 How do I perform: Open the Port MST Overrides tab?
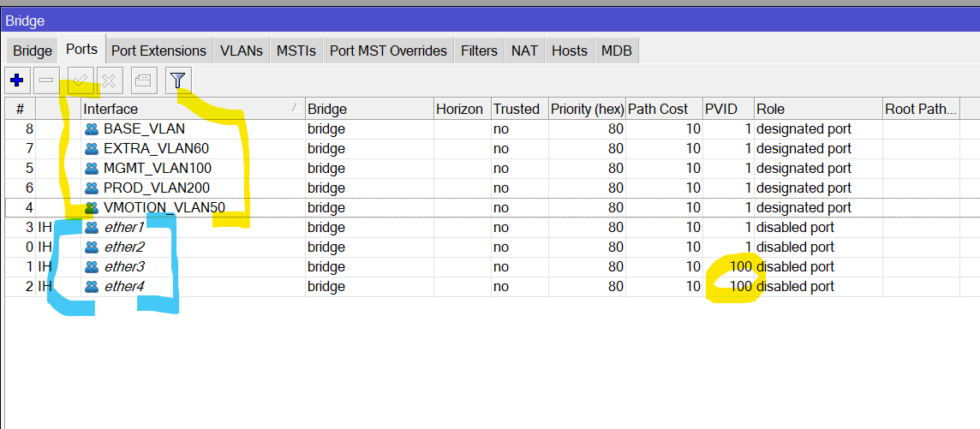388,51
